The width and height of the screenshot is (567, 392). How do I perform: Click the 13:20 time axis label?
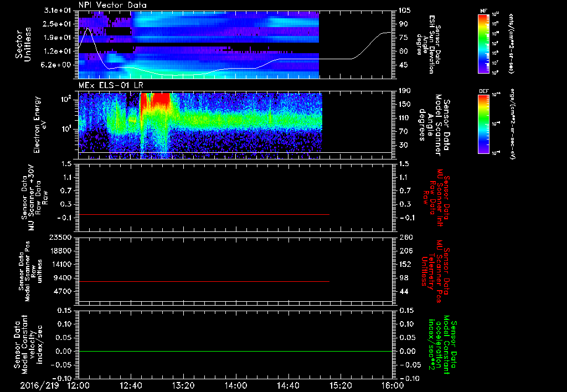tap(183, 385)
